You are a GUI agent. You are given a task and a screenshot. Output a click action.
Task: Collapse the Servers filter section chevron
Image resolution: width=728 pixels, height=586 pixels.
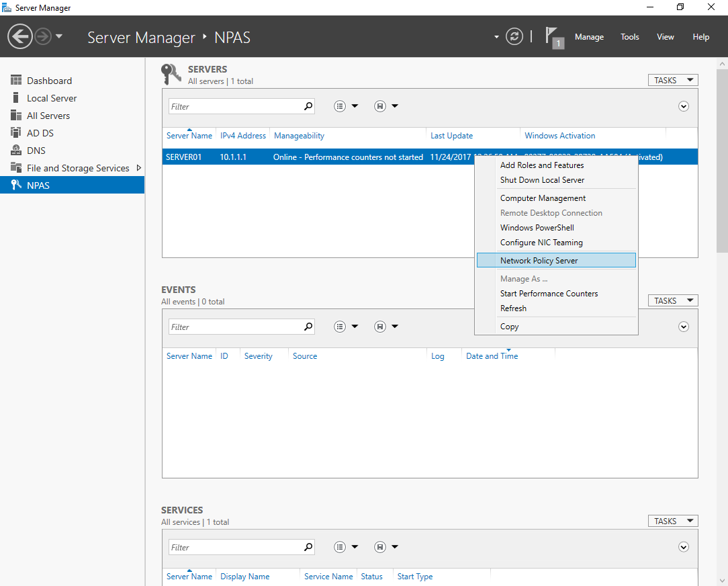coord(684,106)
